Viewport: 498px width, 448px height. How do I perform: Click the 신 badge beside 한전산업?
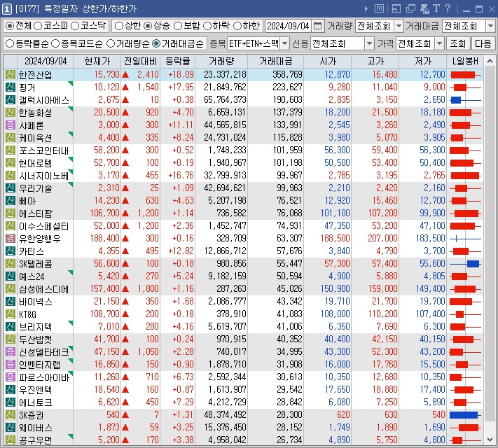[x=11, y=75]
